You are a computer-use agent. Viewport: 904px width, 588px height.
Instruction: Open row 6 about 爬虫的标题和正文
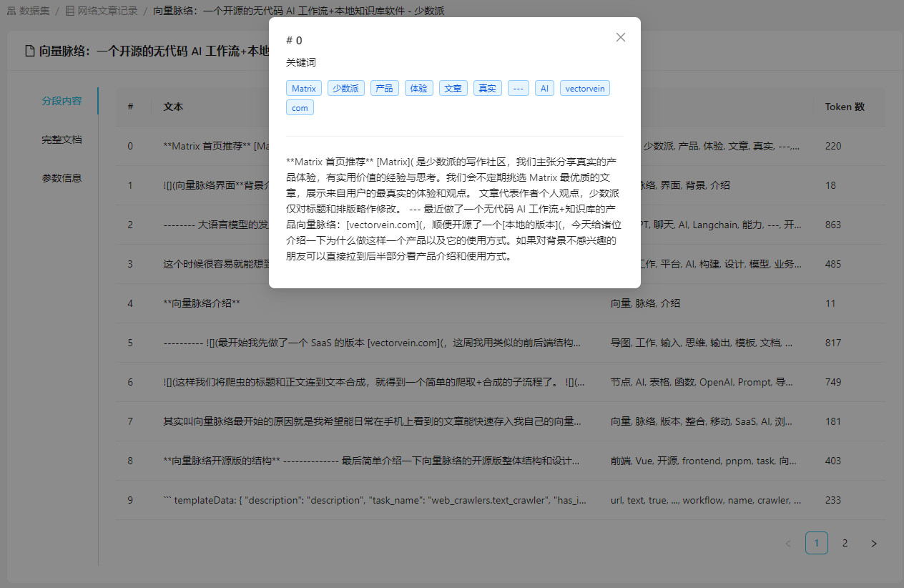point(501,382)
